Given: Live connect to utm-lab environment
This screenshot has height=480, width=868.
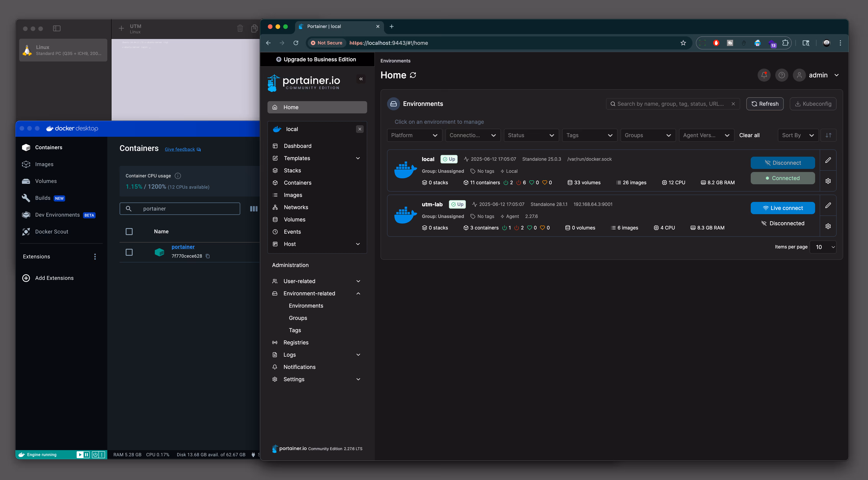Looking at the screenshot, I should [782, 208].
